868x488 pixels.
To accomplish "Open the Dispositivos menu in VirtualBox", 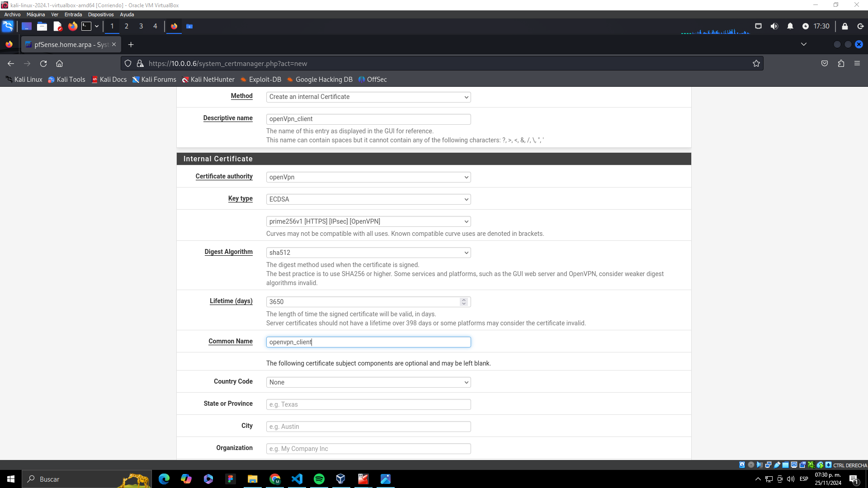I will [100, 14].
